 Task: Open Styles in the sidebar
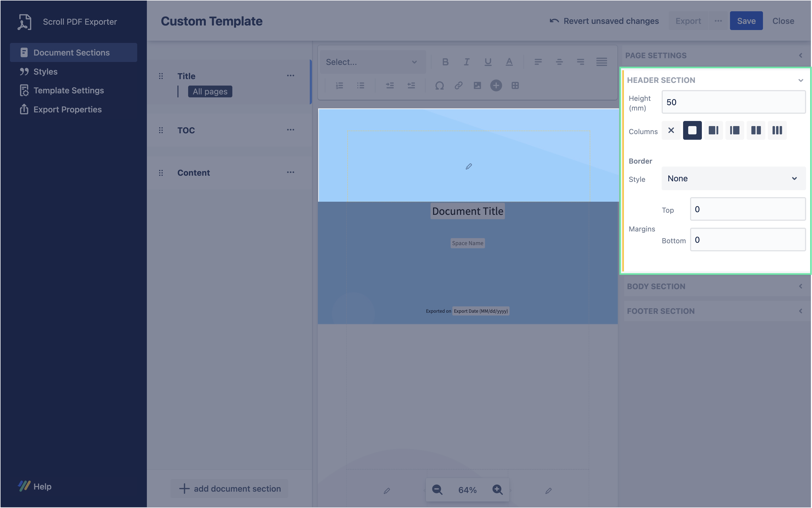click(x=45, y=72)
